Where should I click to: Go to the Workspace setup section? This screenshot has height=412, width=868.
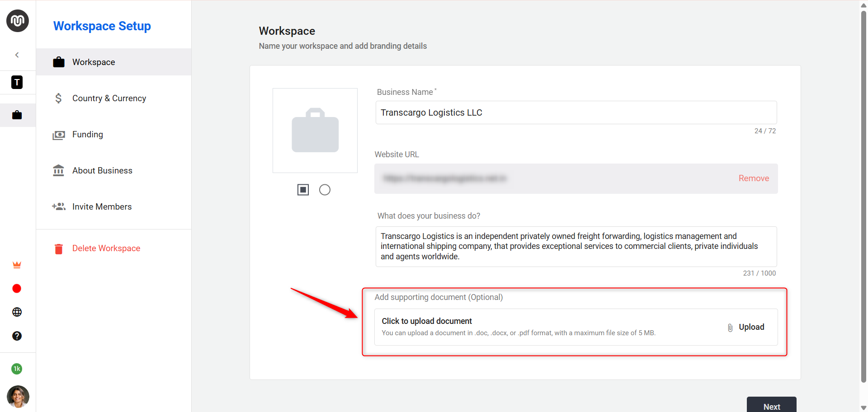114,62
